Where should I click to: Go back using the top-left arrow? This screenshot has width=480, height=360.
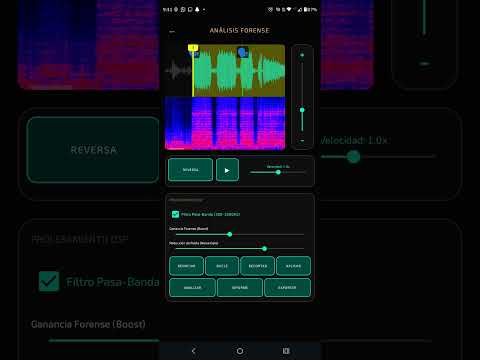pyautogui.click(x=172, y=31)
